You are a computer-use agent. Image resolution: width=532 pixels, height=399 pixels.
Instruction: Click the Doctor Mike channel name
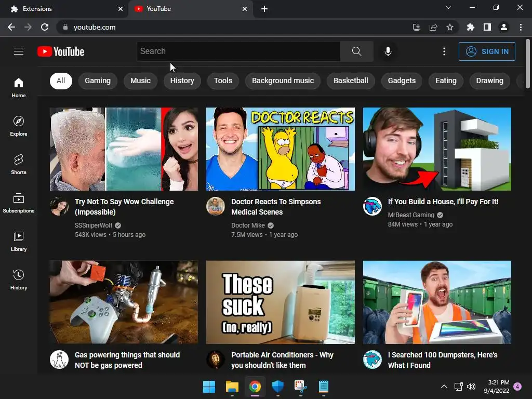pyautogui.click(x=248, y=225)
